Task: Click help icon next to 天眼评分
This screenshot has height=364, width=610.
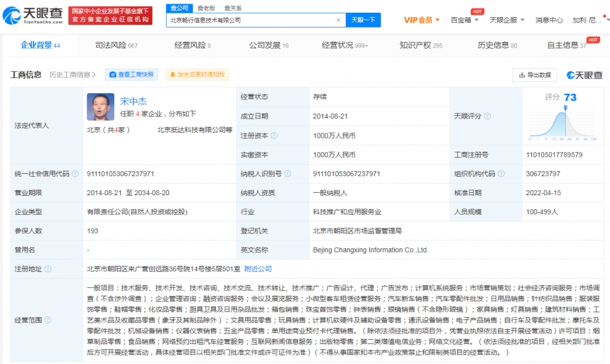Action: pyautogui.click(x=487, y=116)
